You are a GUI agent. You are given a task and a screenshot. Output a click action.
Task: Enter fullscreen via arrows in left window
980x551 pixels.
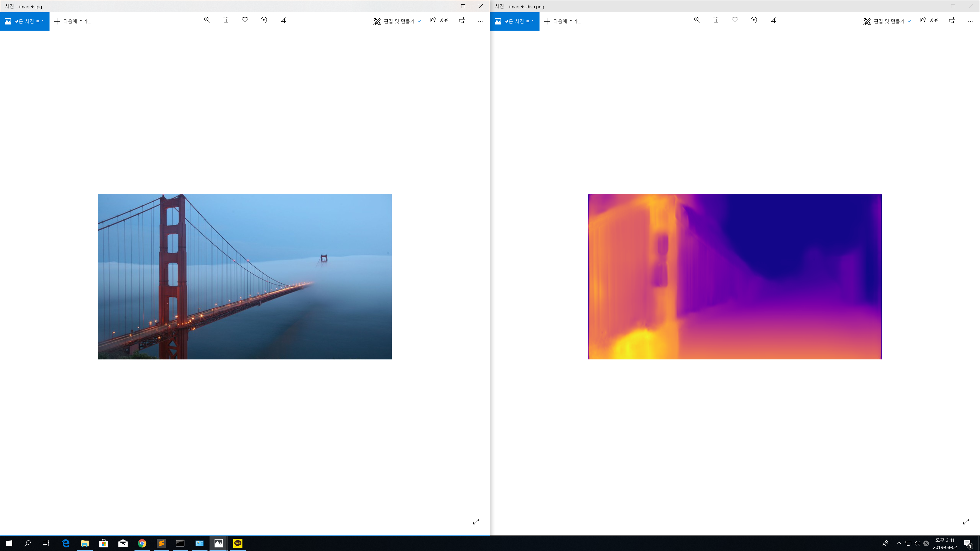coord(476,522)
